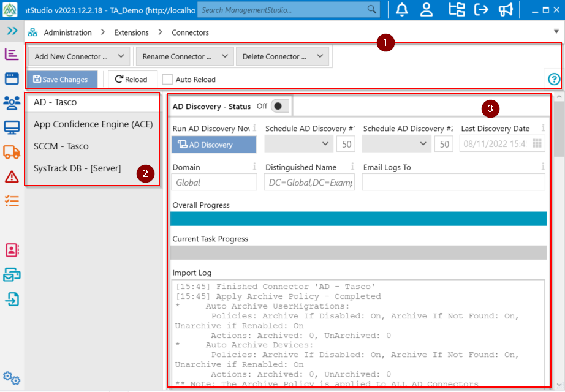
Task: Select App Confidence Engine (ACE) connector
Action: point(93,124)
